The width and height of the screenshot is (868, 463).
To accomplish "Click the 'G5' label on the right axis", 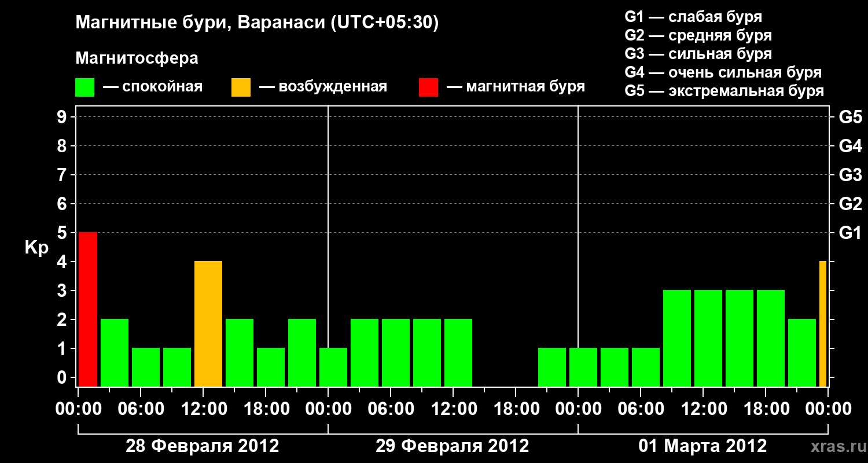I will pyautogui.click(x=850, y=117).
